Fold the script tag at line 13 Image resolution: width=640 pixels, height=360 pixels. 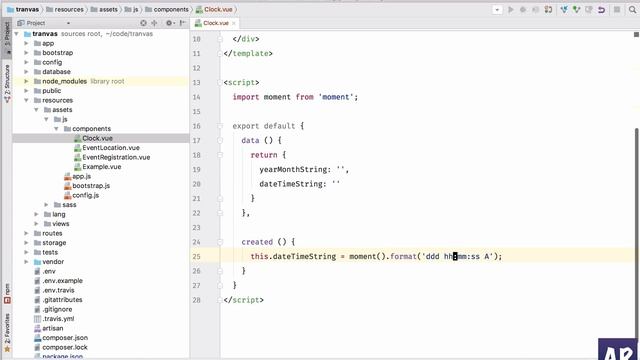point(220,82)
